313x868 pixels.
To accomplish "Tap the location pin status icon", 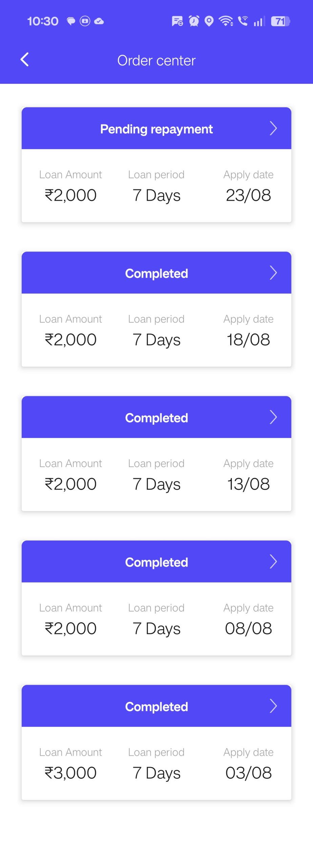I will (209, 21).
